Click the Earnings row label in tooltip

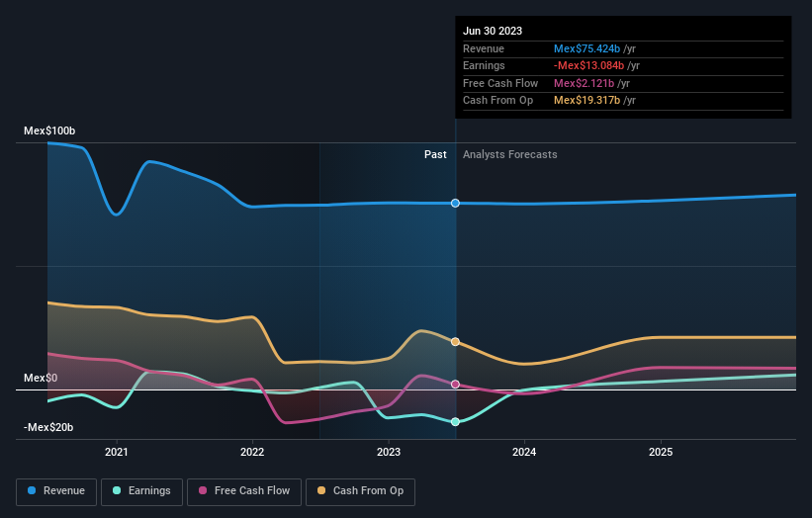[484, 65]
